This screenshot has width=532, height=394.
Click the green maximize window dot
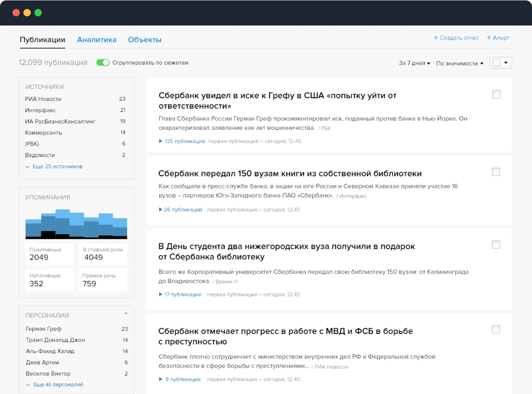[38, 13]
